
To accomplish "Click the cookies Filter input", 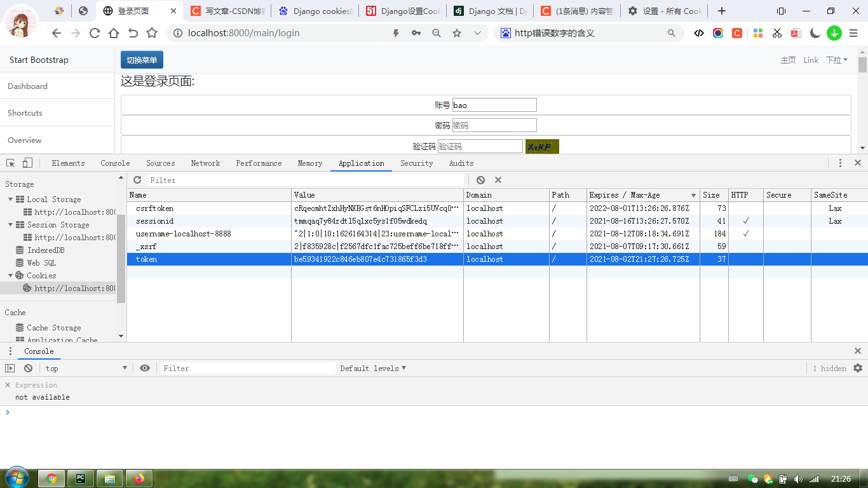I will pos(306,180).
